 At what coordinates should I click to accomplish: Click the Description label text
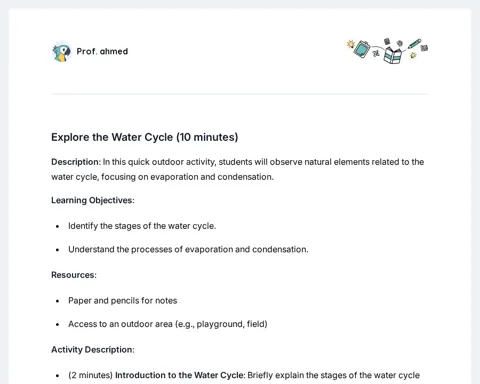point(76,162)
